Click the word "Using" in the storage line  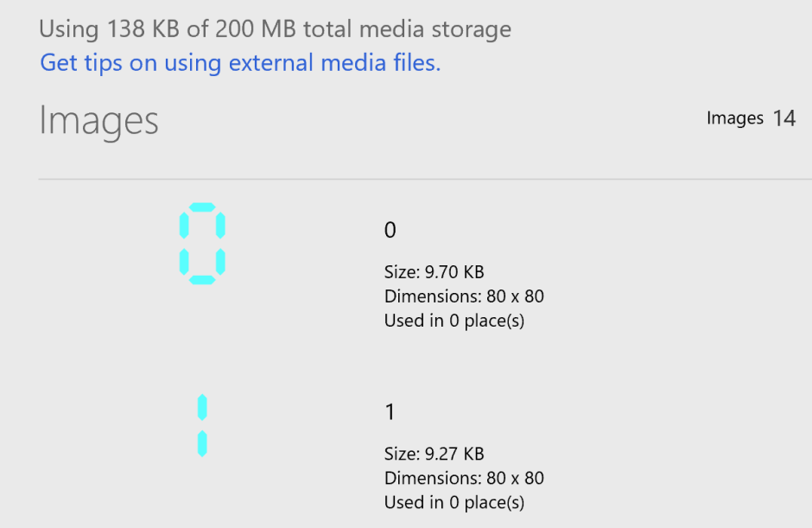(x=69, y=29)
